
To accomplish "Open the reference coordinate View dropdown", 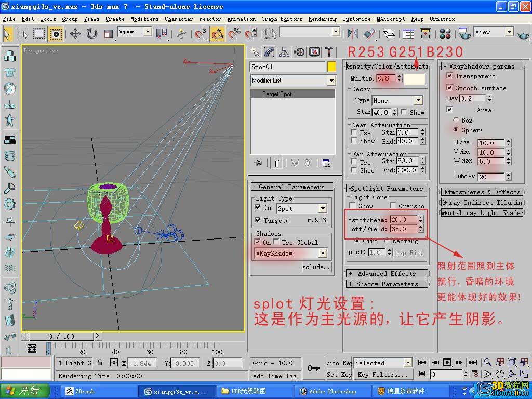I will click(135, 32).
